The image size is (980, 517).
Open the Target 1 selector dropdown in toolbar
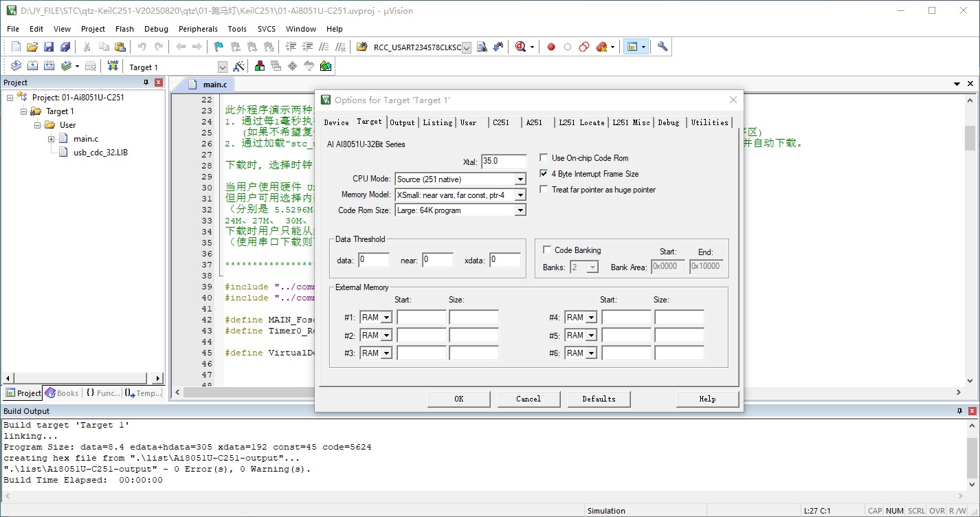tap(222, 67)
